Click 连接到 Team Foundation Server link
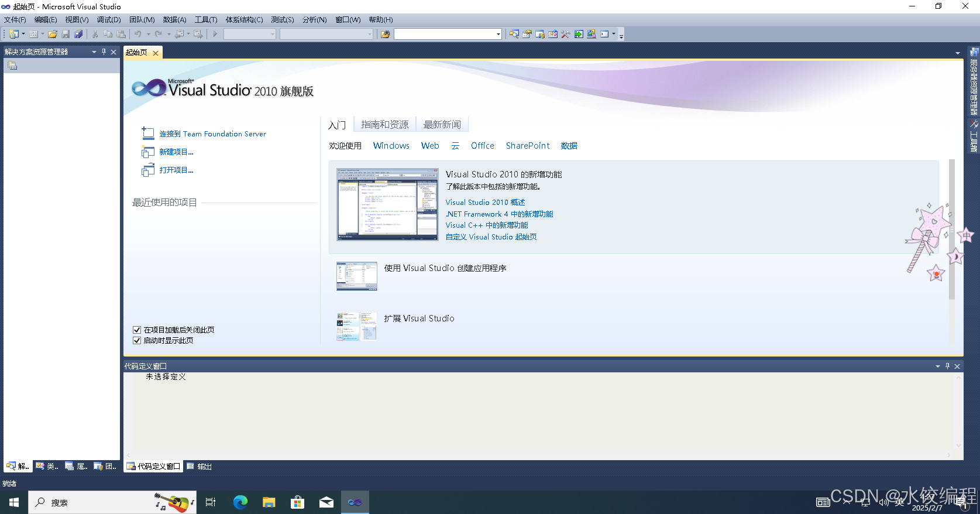Screen dimensions: 980x514 pyautogui.click(x=213, y=134)
